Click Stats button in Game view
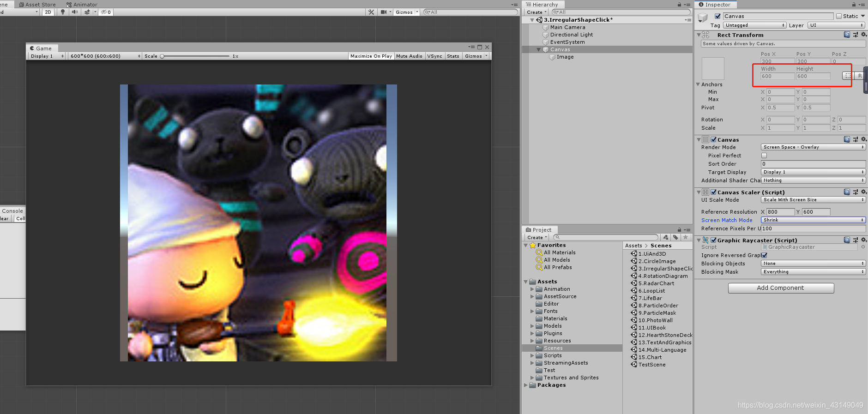 pyautogui.click(x=453, y=56)
